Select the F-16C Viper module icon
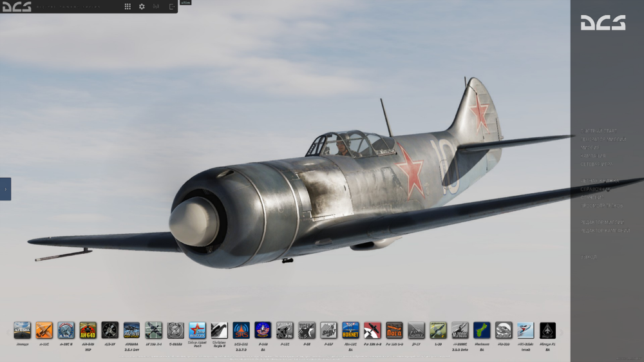The height and width of the screenshot is (362, 644). (285, 330)
